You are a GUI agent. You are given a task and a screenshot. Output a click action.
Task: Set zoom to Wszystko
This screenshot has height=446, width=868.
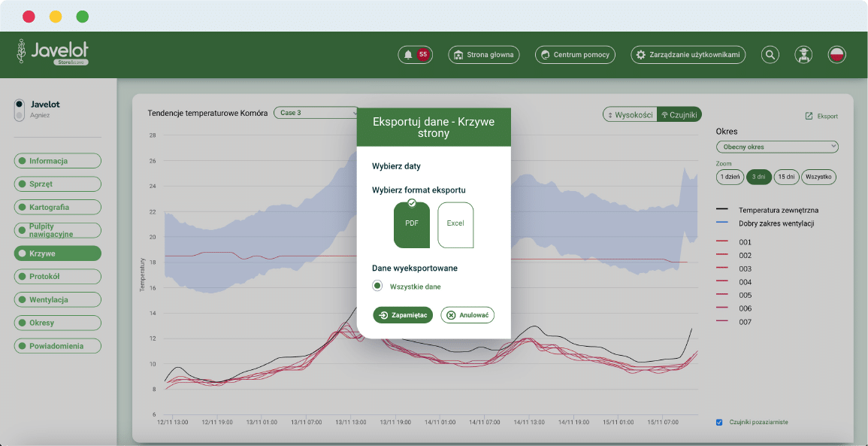pyautogui.click(x=818, y=177)
